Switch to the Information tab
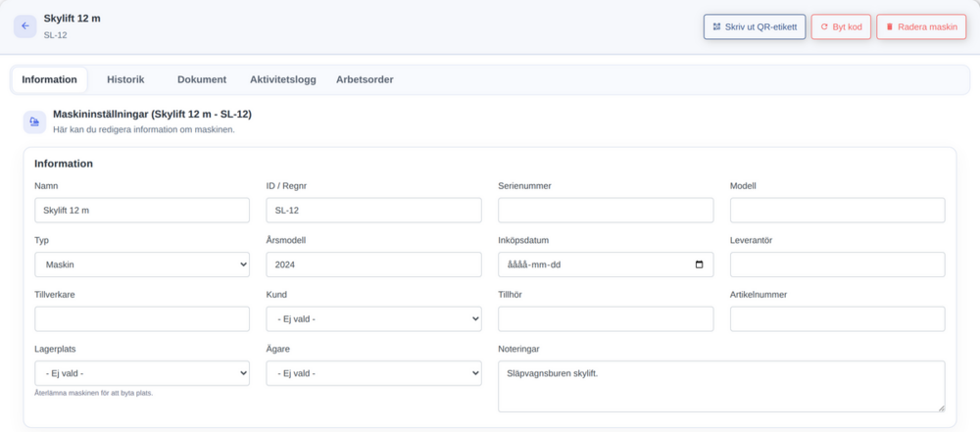 coord(49,80)
